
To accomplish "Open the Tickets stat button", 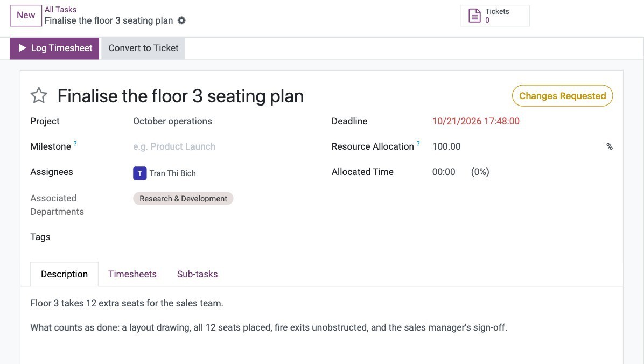I will click(x=495, y=16).
